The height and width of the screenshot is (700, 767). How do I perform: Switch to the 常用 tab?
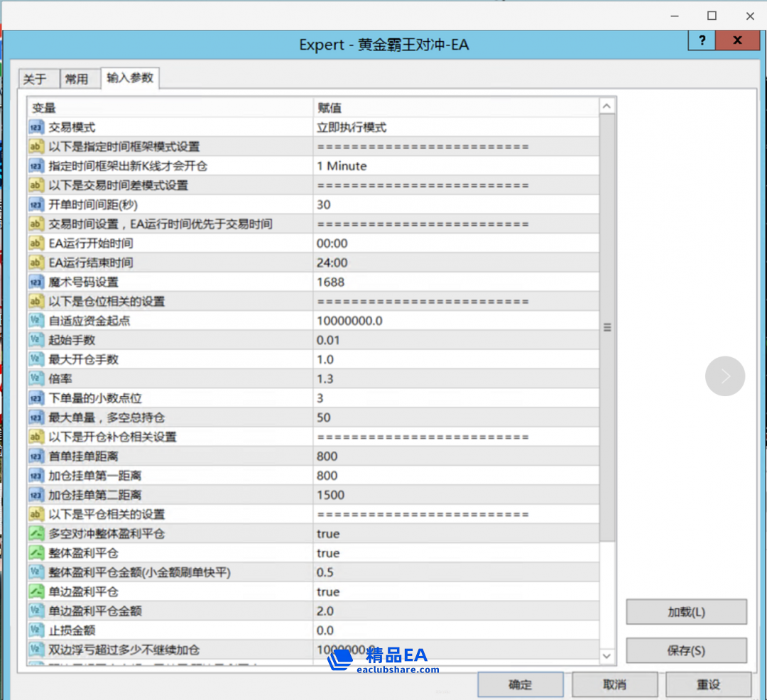point(77,79)
